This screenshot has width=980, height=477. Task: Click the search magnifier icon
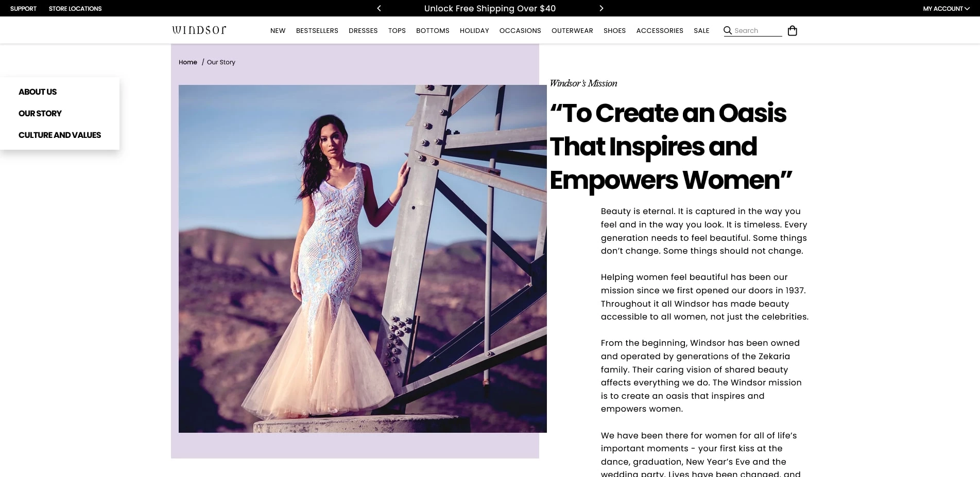coord(728,30)
